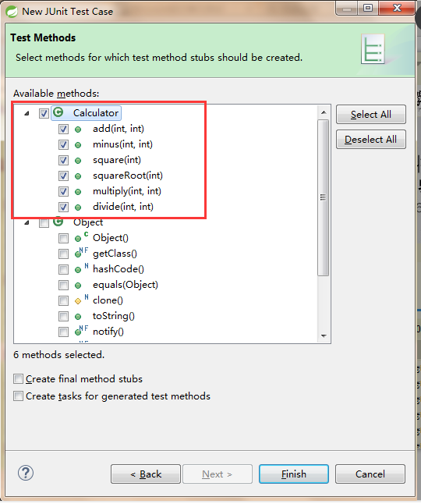The width and height of the screenshot is (421, 504).
Task: Select the getClass() row label
Action: pyautogui.click(x=115, y=254)
